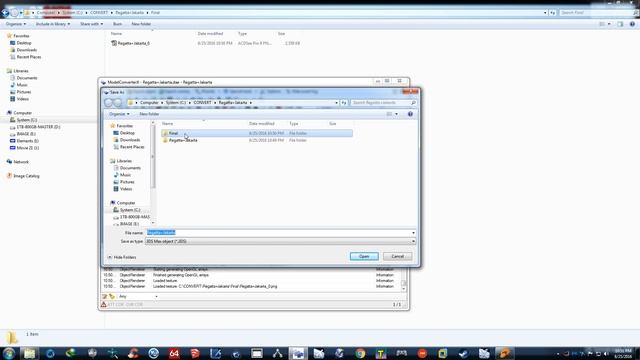Click the File name input field

click(278, 232)
